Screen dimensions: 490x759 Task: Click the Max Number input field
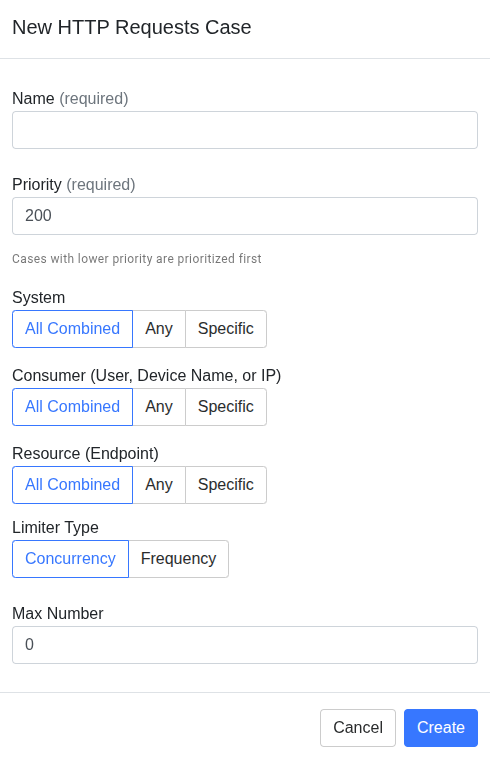(245, 645)
